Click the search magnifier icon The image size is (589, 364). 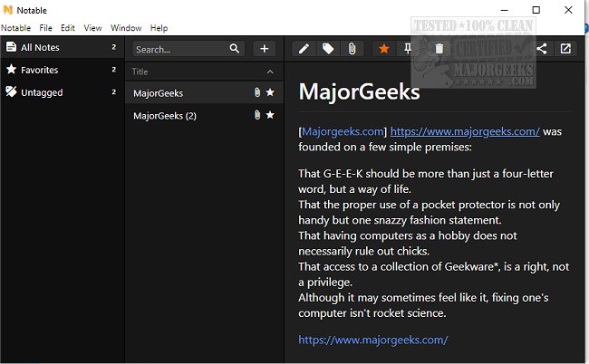pos(235,48)
